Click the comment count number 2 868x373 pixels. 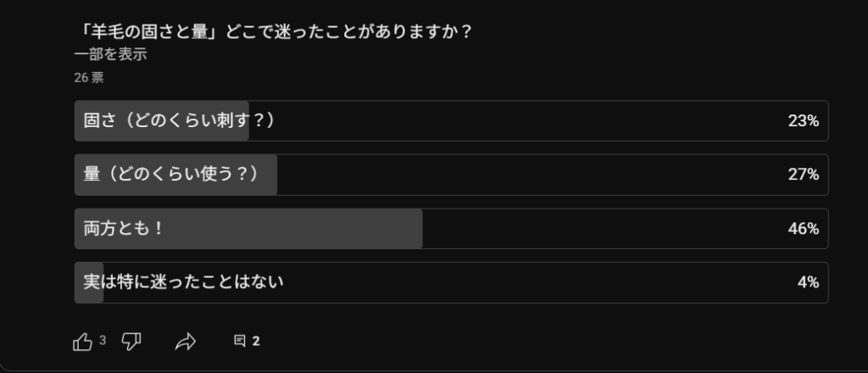tap(256, 342)
